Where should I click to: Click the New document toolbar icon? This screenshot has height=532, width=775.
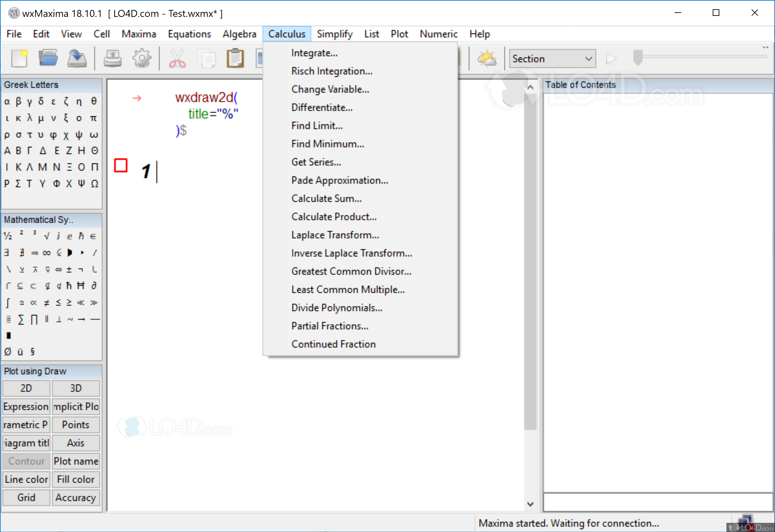(x=19, y=58)
